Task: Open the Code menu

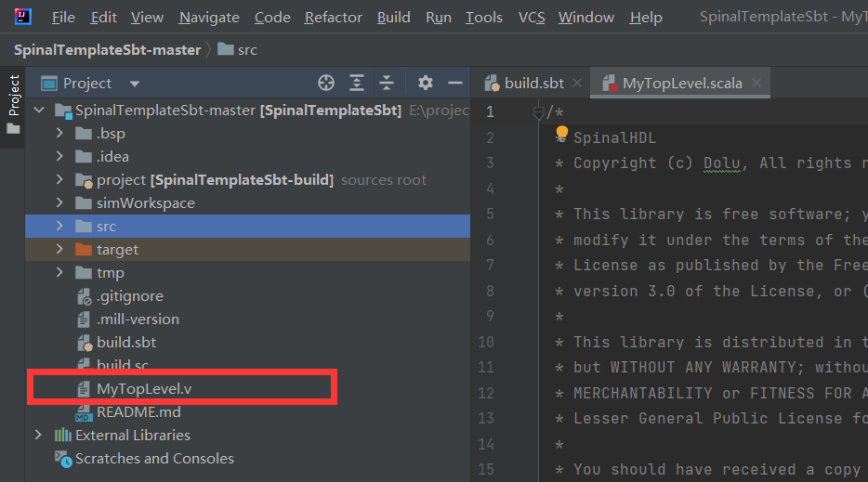Action: [272, 17]
